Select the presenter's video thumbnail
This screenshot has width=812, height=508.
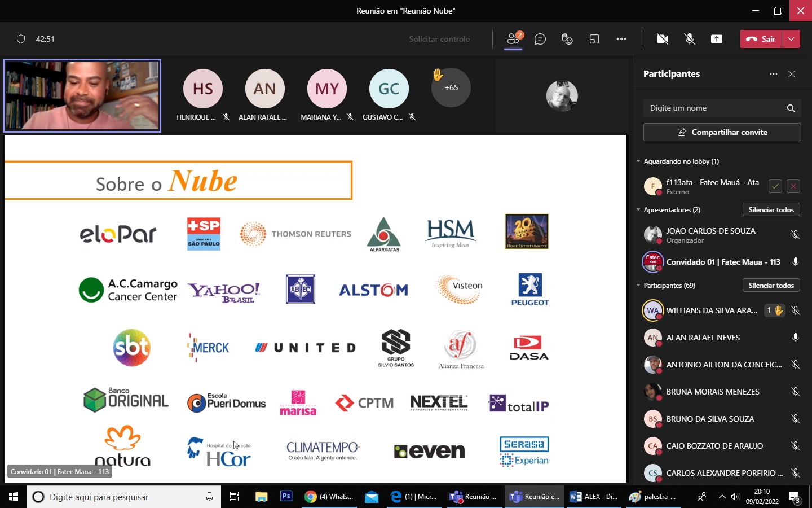point(82,96)
